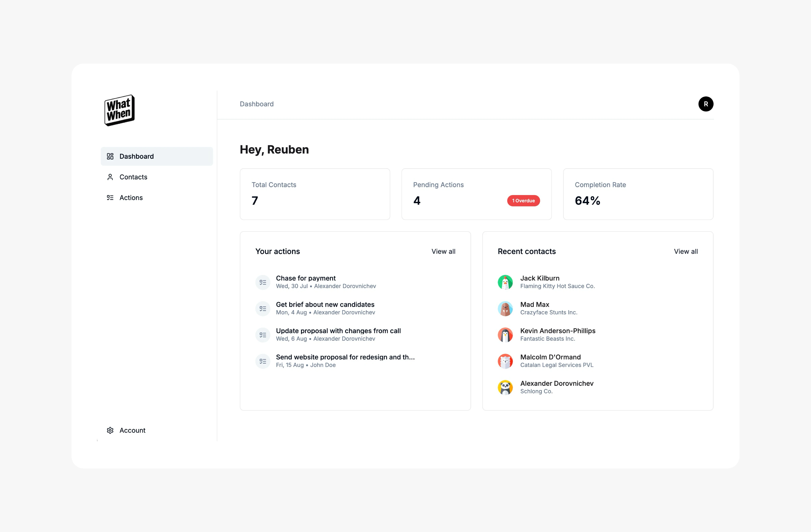
Task: Click the checklist icon beside Update proposal action
Action: [263, 335]
